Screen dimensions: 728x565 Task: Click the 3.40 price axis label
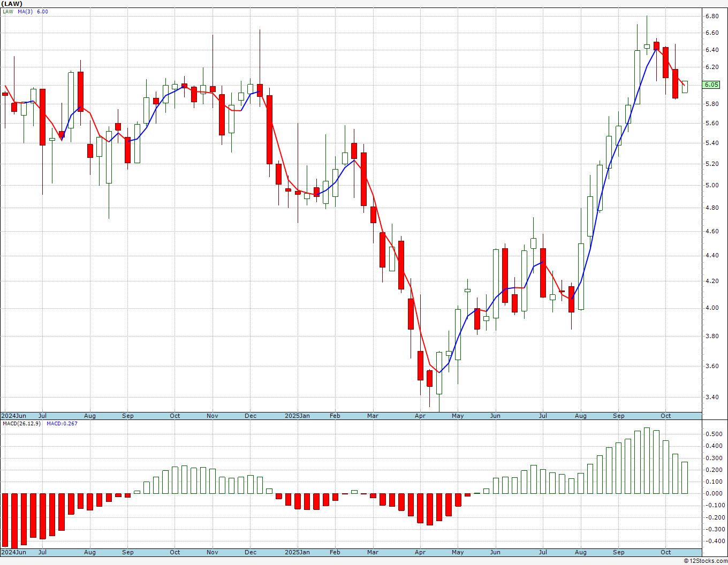tap(711, 397)
